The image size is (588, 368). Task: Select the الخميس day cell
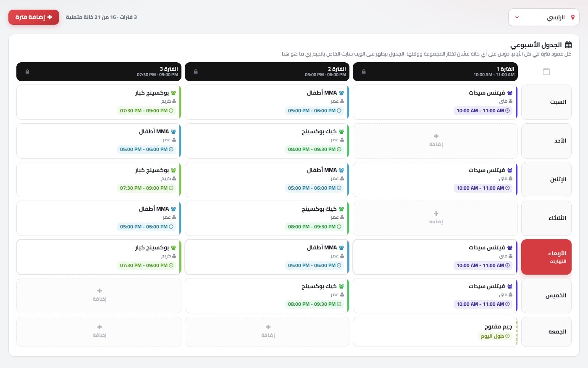coord(546,296)
